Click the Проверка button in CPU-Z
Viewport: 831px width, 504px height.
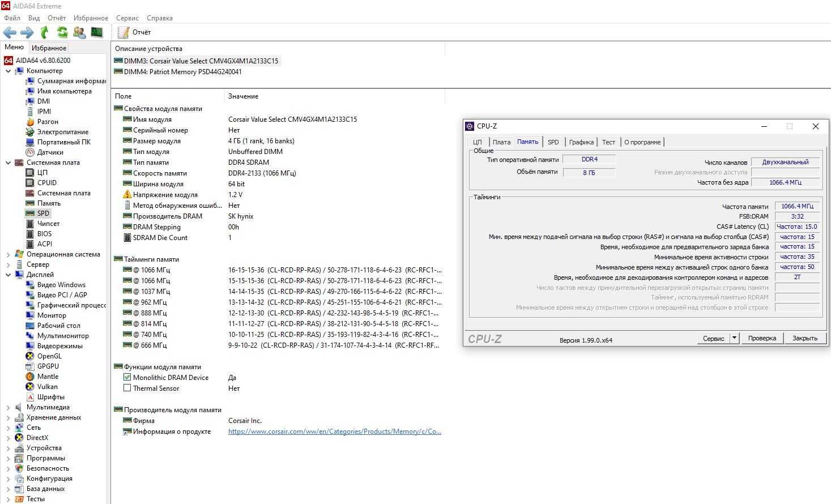[x=762, y=338]
